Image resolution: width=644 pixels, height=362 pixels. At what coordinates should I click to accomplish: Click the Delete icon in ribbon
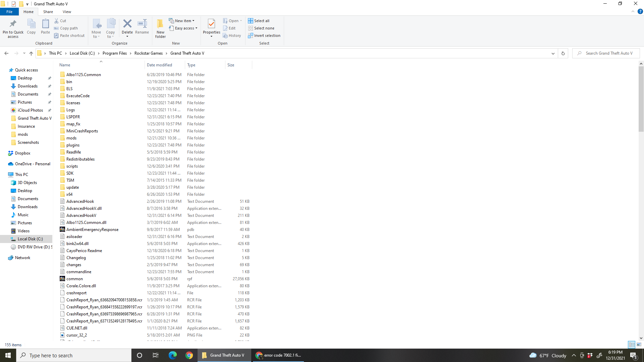(127, 24)
